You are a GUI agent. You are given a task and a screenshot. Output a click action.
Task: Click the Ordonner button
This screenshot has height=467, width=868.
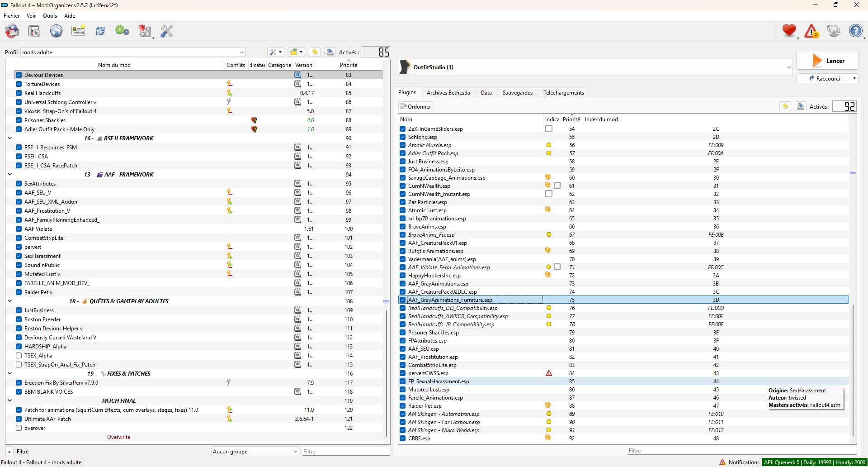[415, 107]
